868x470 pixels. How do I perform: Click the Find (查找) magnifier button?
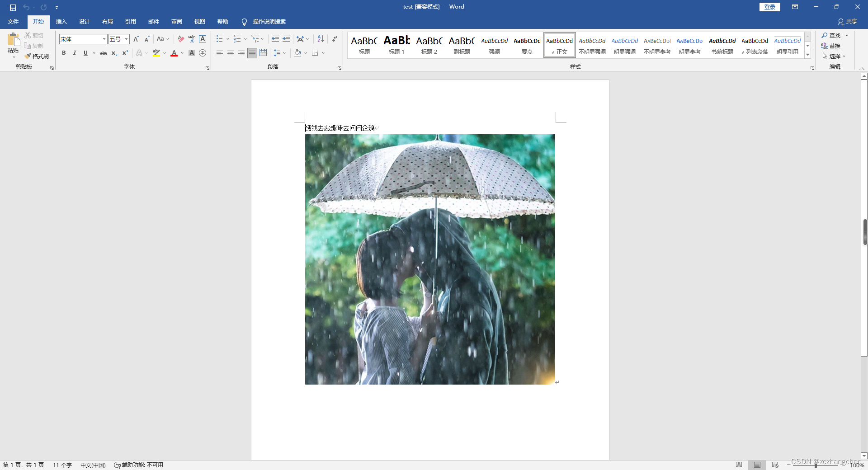coord(831,35)
